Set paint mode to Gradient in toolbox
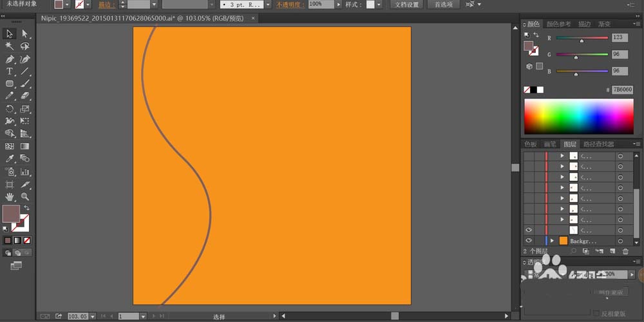This screenshot has width=644, height=322. (x=17, y=240)
